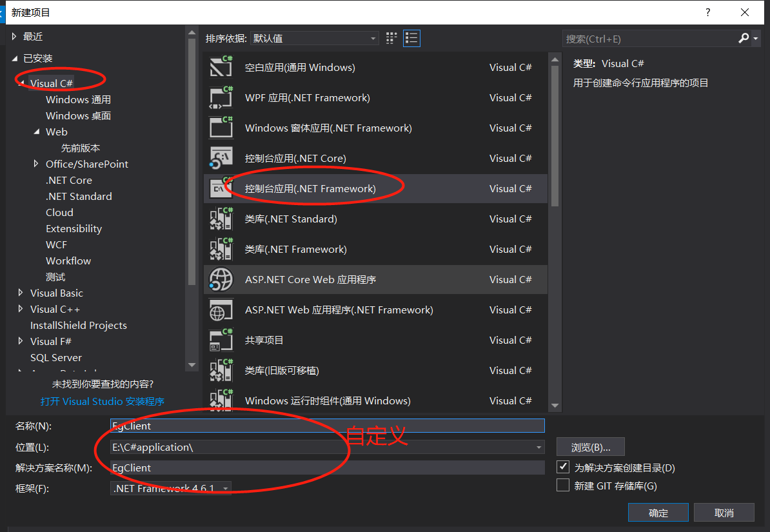770x532 pixels.
Task: Expand the 最近 (recent) tree node
Action: click(x=14, y=36)
